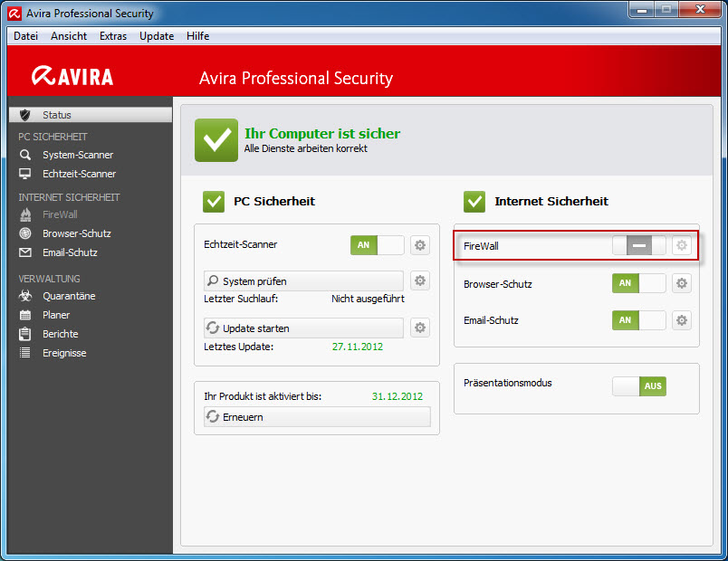Click the large green computer-safe checkmark
This screenshot has width=728, height=561.
pos(216,139)
